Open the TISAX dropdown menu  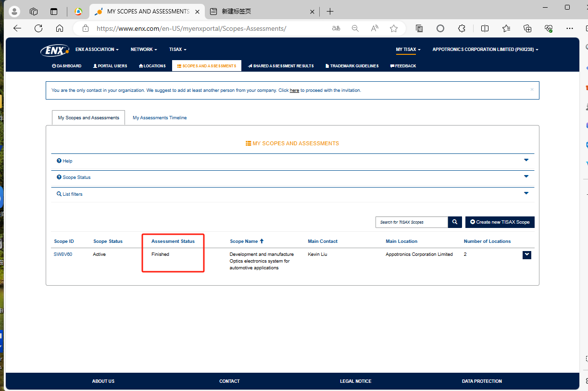pyautogui.click(x=177, y=50)
